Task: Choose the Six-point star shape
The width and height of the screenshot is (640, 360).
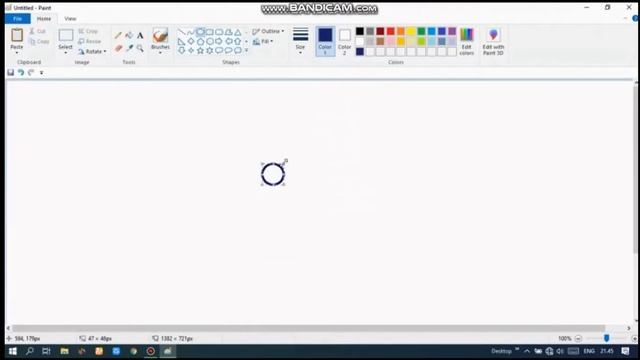Action: click(210, 51)
